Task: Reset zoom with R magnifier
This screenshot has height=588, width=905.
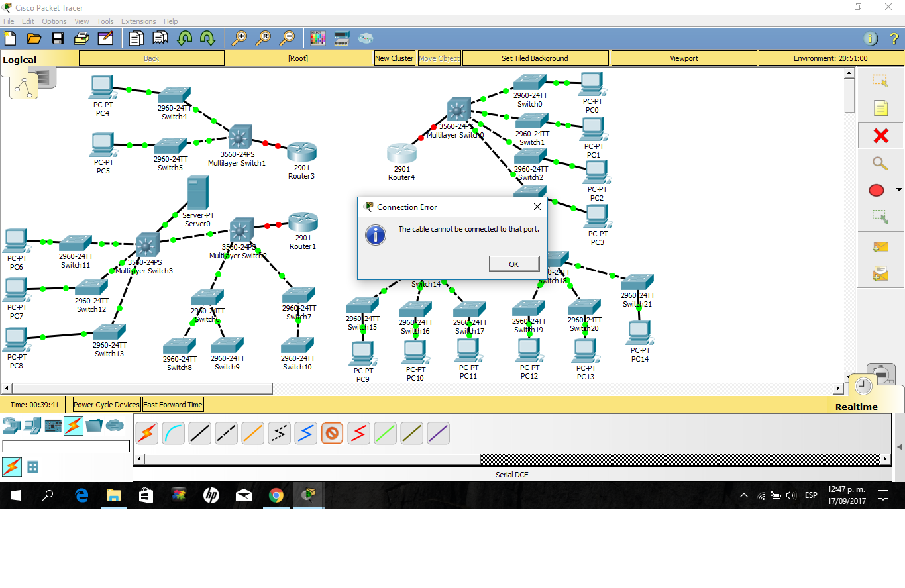Action: click(263, 38)
